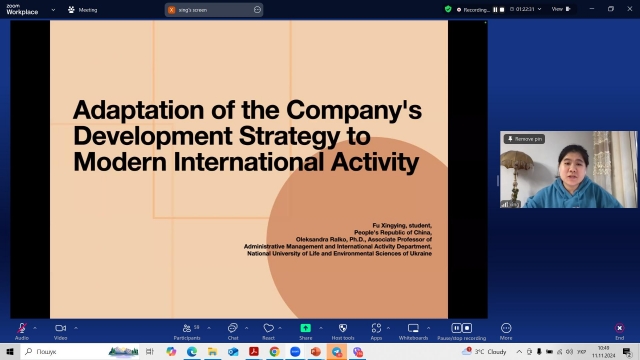This screenshot has height=360, width=640.
Task: Pause recording from the top bar icon
Action: 495,9
